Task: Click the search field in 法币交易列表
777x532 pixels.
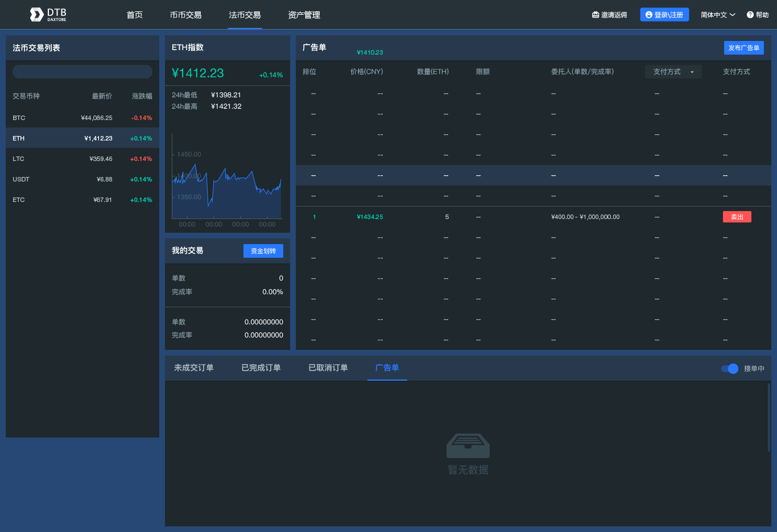Action: pos(82,71)
